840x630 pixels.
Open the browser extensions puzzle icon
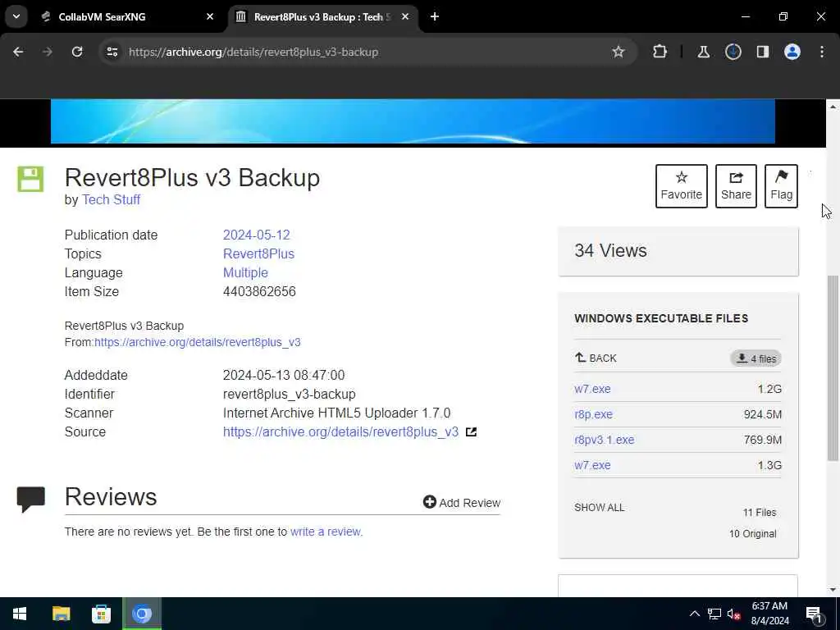pos(660,52)
